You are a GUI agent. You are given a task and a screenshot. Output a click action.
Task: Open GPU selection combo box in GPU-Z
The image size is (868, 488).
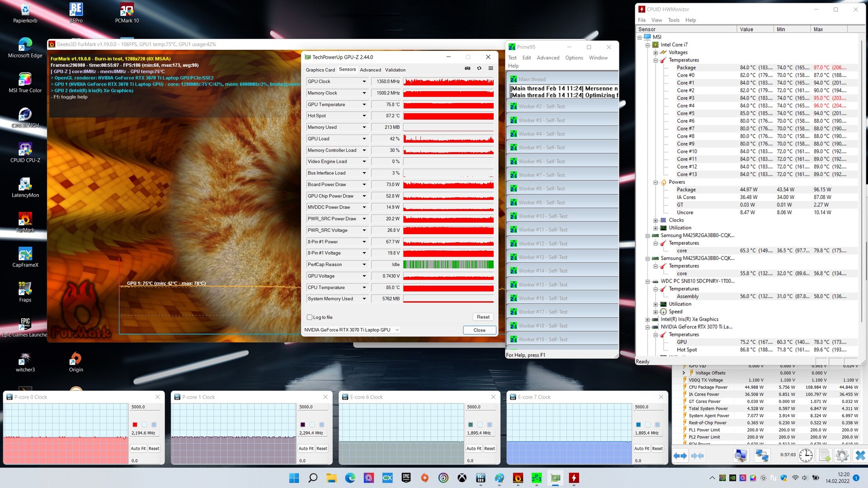(x=352, y=330)
